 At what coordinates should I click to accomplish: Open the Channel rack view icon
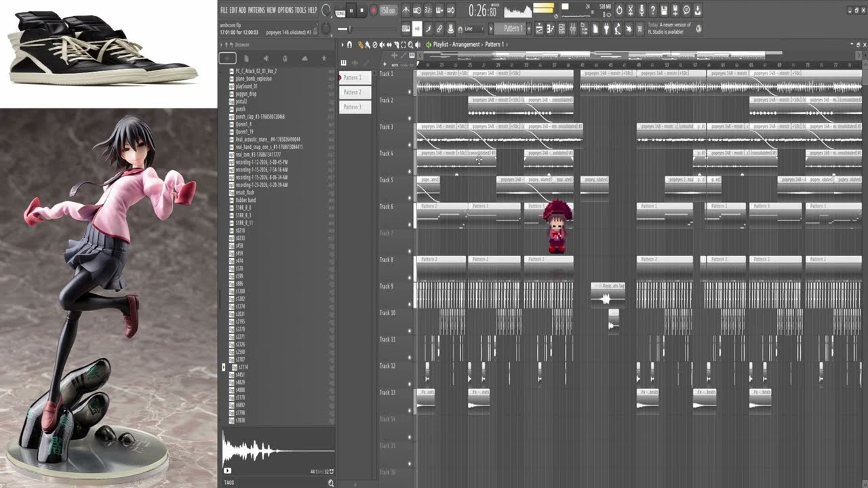(x=561, y=28)
